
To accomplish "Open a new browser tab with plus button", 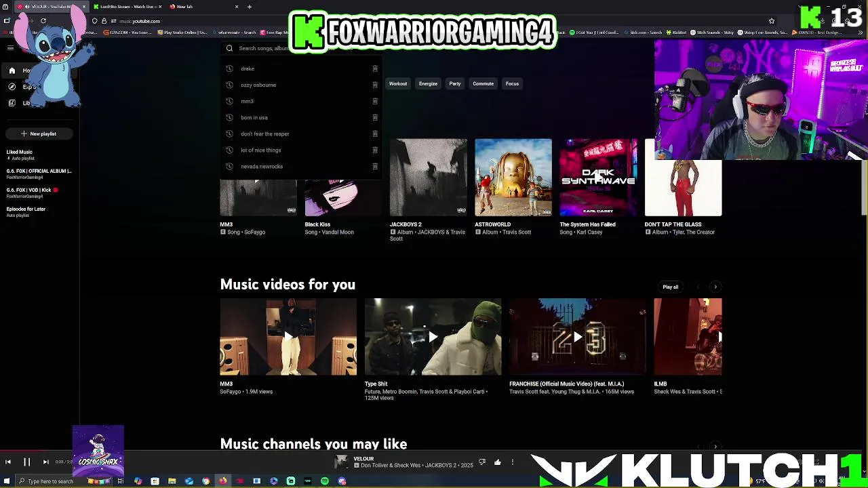I will point(250,7).
